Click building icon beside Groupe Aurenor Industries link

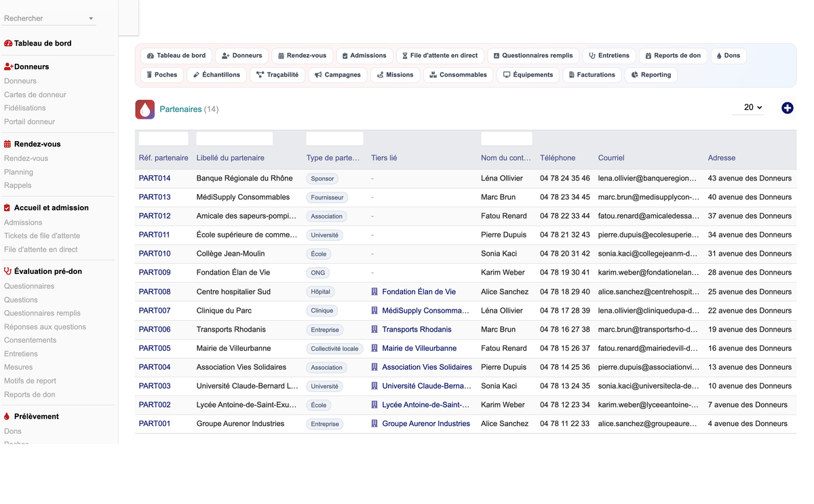tap(374, 423)
